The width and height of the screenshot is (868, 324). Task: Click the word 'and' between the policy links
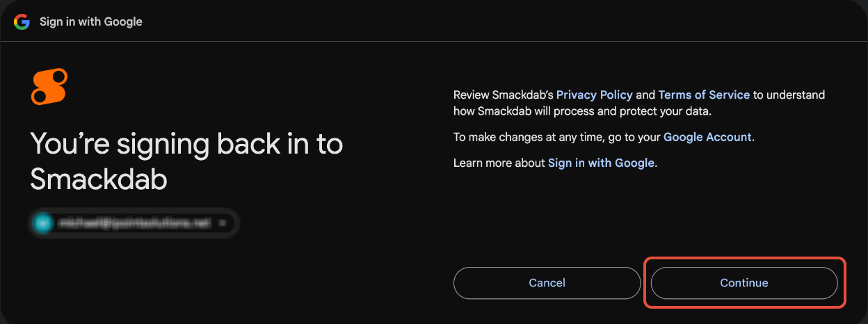(645, 95)
